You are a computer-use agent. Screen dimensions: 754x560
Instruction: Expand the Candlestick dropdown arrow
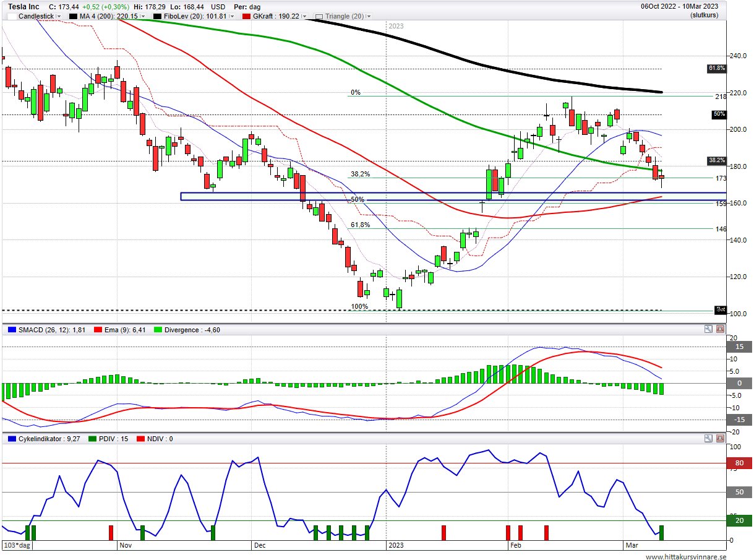(x=59, y=16)
